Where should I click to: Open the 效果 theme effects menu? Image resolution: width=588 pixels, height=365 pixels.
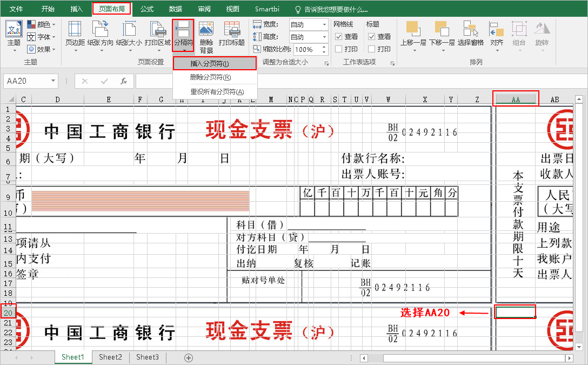click(x=41, y=49)
